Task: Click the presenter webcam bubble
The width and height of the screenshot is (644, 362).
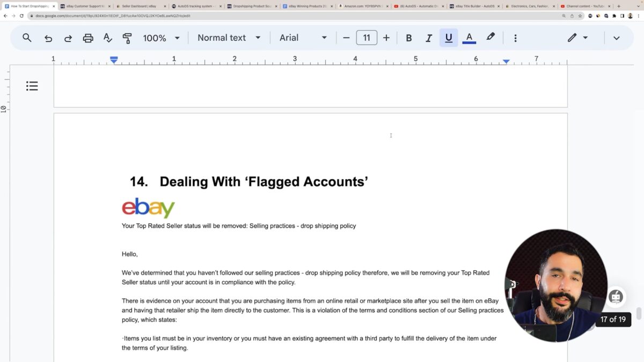Action: pos(556,285)
